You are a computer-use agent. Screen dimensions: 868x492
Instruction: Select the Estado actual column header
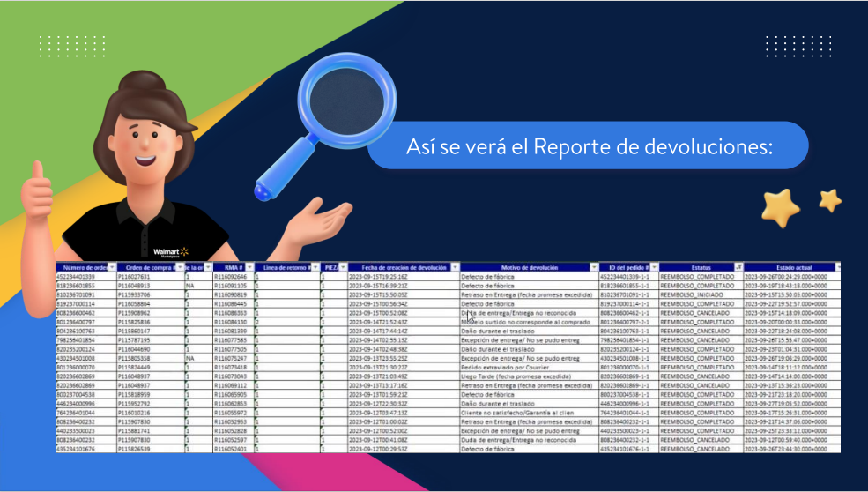[790, 267]
